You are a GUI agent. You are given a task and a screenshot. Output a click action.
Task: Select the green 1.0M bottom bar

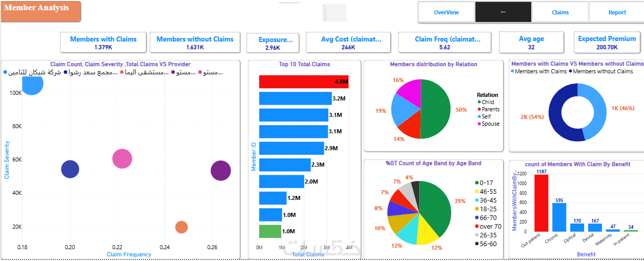click(270, 231)
